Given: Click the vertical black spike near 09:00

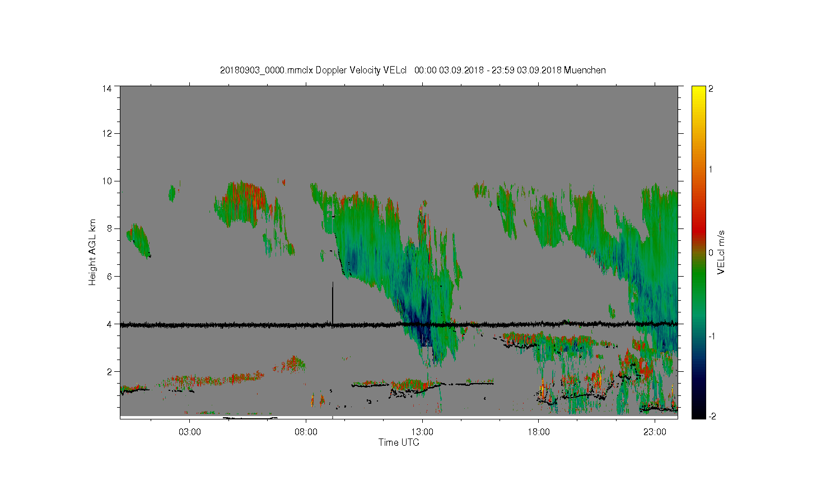Looking at the screenshot, I should coord(333,302).
